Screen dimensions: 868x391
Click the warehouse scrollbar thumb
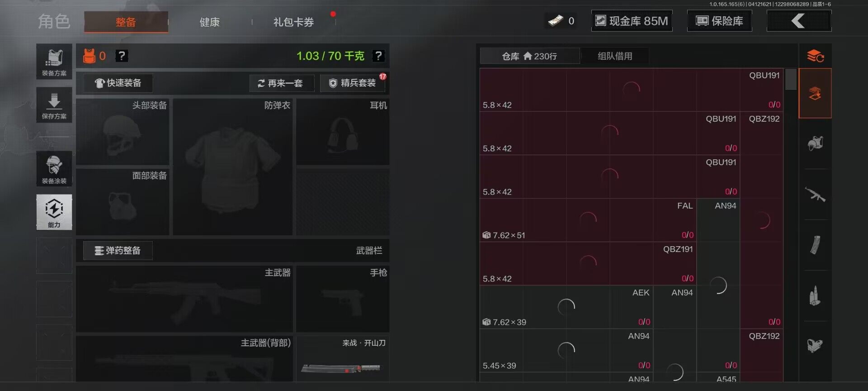791,79
